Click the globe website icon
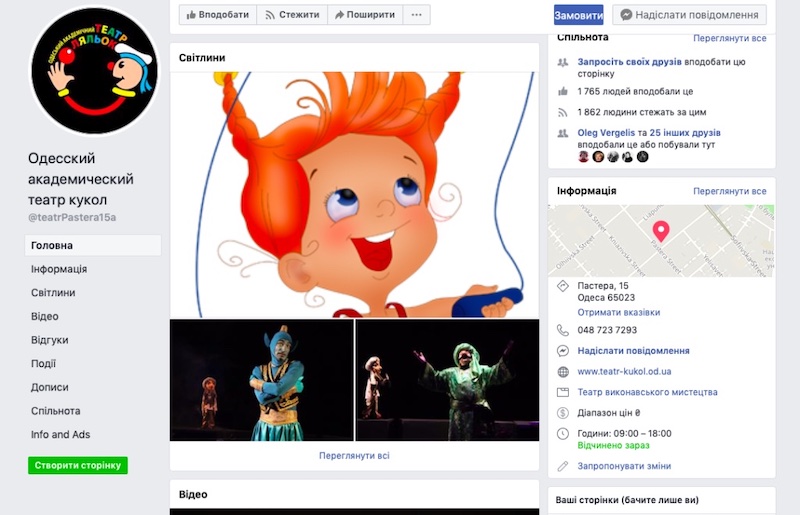This screenshot has height=515, width=800. coord(563,372)
